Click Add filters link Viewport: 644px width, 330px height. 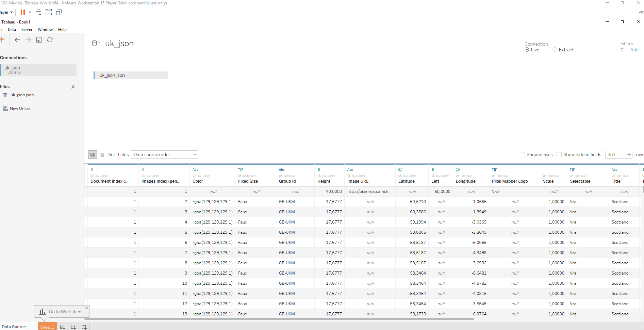[634, 50]
